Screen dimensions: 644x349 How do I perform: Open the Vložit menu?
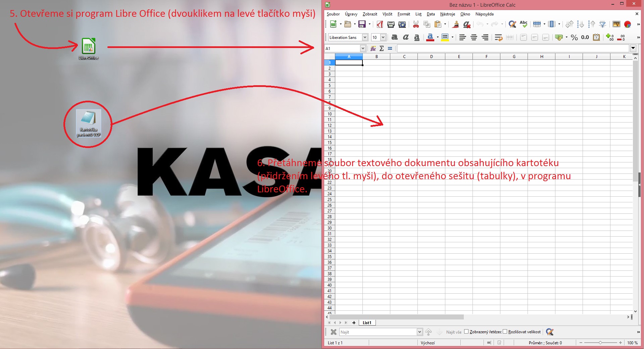tap(387, 14)
